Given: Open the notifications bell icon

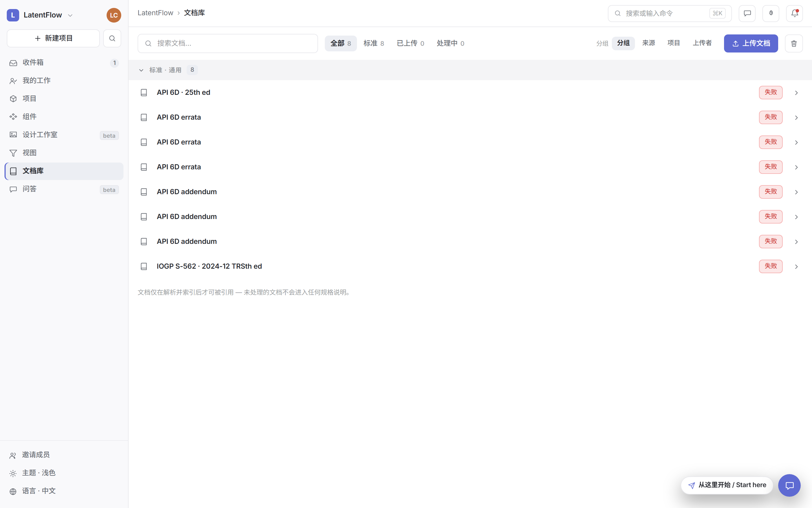Looking at the screenshot, I should (x=794, y=14).
